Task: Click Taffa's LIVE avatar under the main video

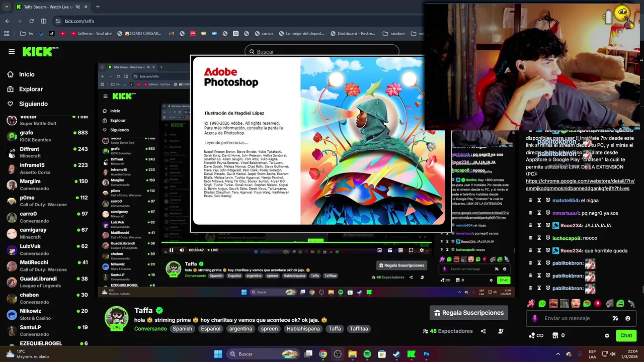Action: pos(116,318)
